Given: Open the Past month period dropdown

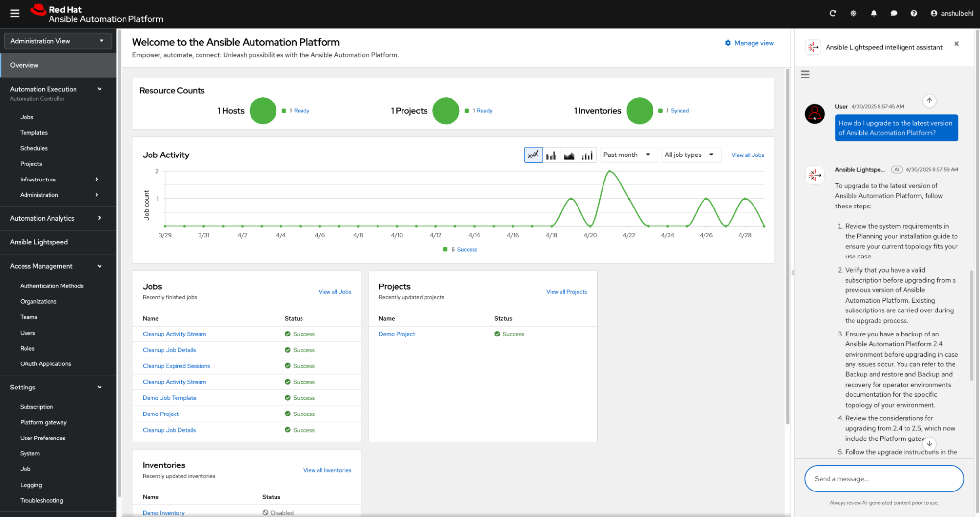Looking at the screenshot, I should [627, 155].
